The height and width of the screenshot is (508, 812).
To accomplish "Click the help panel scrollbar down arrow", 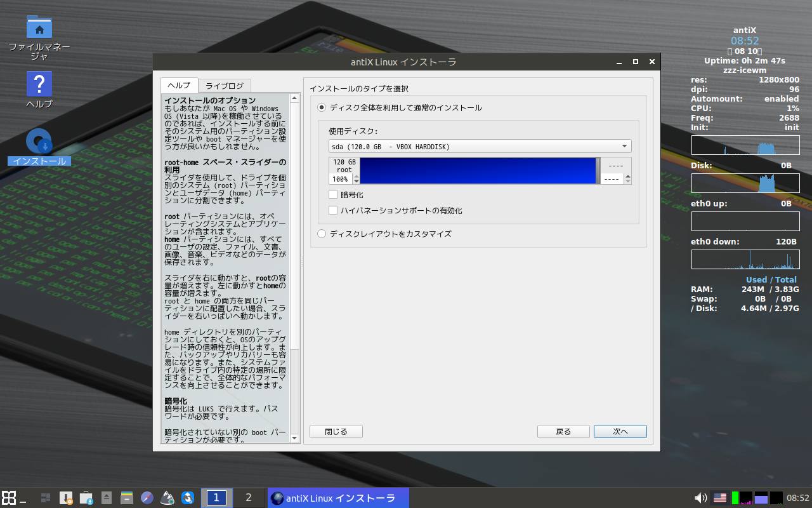I will click(294, 438).
